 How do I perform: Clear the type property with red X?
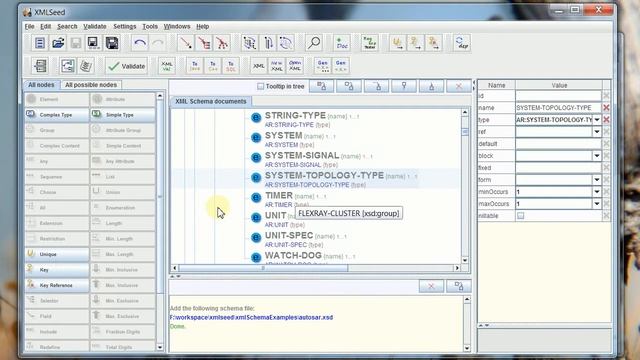tap(606, 120)
